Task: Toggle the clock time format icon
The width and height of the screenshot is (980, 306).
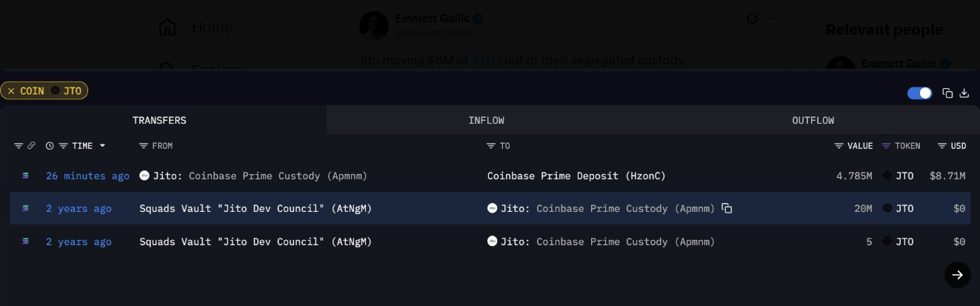Action: pyautogui.click(x=50, y=146)
